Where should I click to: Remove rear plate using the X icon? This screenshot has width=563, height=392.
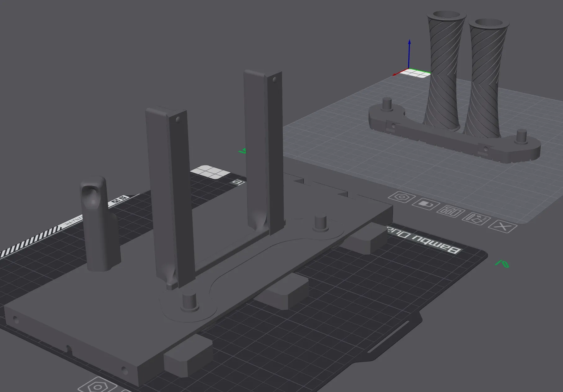pyautogui.click(x=502, y=227)
